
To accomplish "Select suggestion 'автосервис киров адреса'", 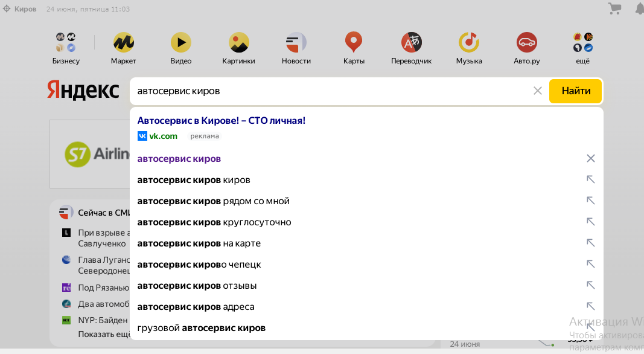I will [x=196, y=307].
